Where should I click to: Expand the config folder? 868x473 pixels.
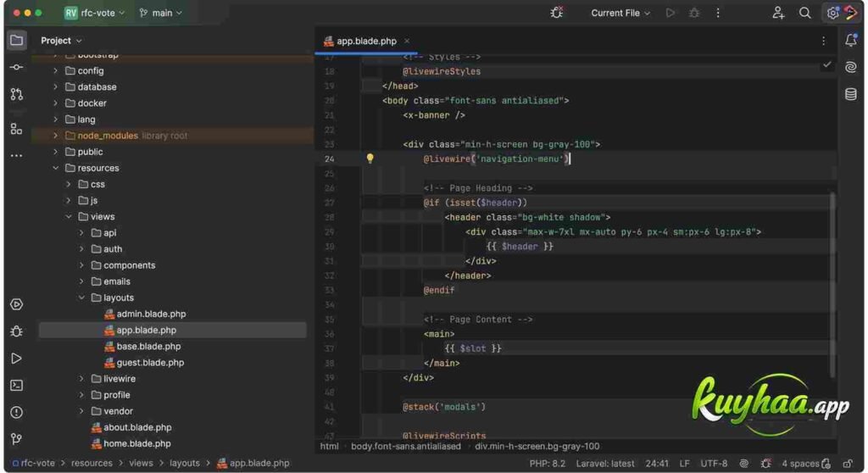click(55, 71)
